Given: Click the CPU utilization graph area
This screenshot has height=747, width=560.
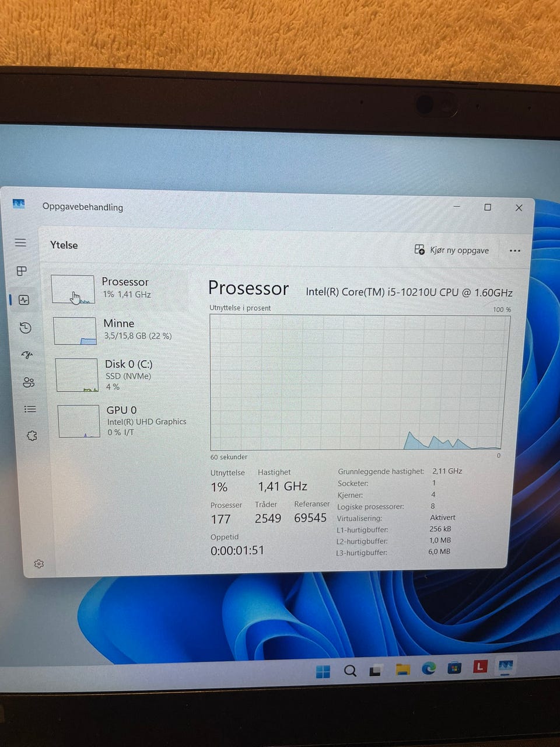Looking at the screenshot, I should pos(360,382).
